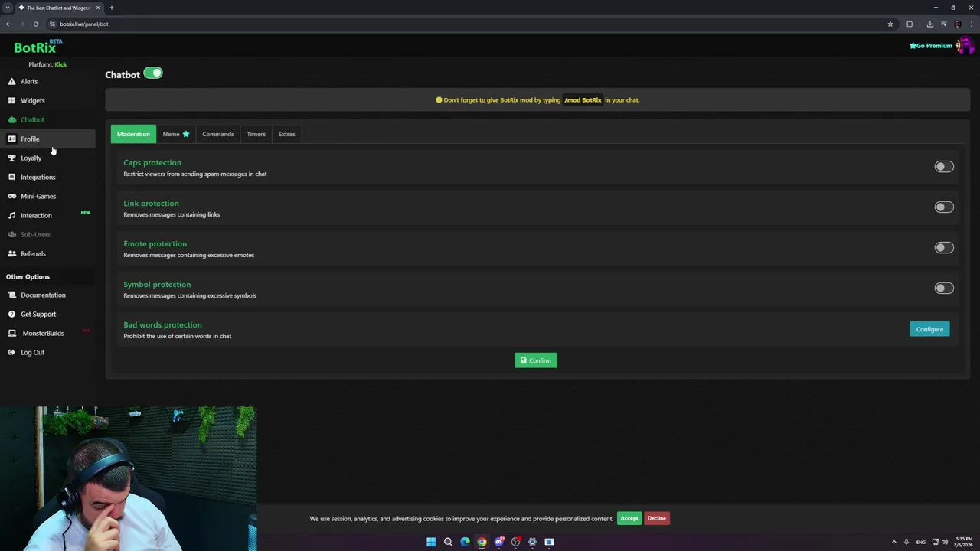This screenshot has width=980, height=551.
Task: Open the browser extensions puzzle icon
Action: pyautogui.click(x=910, y=24)
